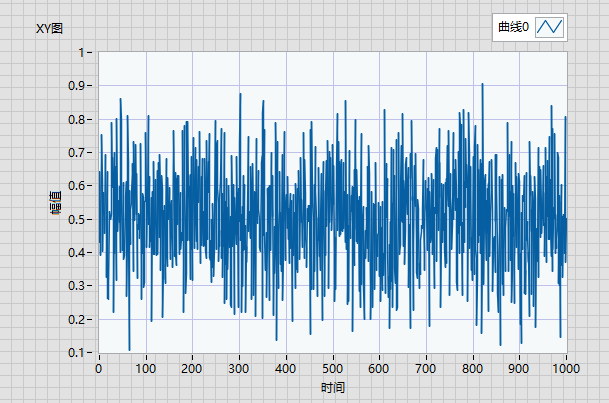Click the 曲线0 plot legend line icon
Image resolution: width=609 pixels, height=403 pixels.
click(x=549, y=27)
